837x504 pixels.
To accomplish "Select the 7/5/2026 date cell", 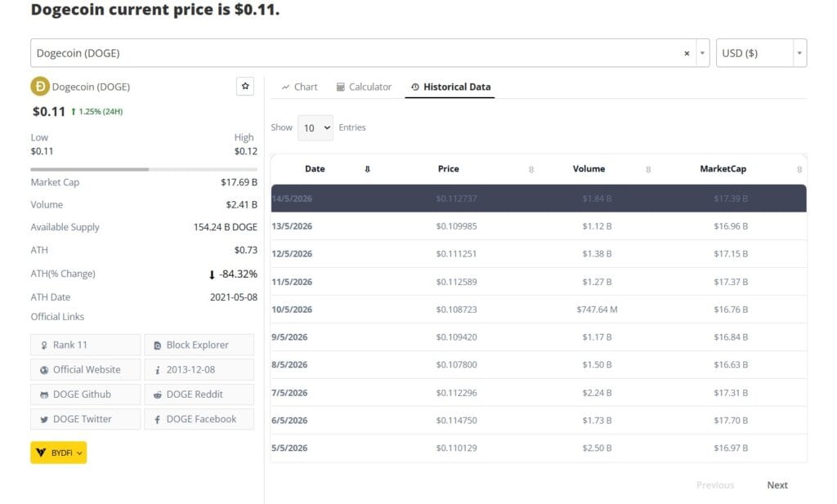I will (289, 393).
